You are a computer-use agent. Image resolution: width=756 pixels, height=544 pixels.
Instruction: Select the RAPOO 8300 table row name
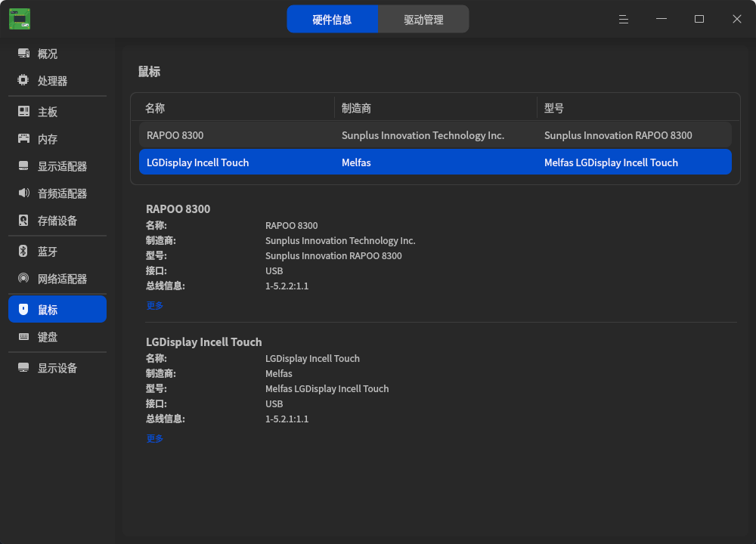175,135
